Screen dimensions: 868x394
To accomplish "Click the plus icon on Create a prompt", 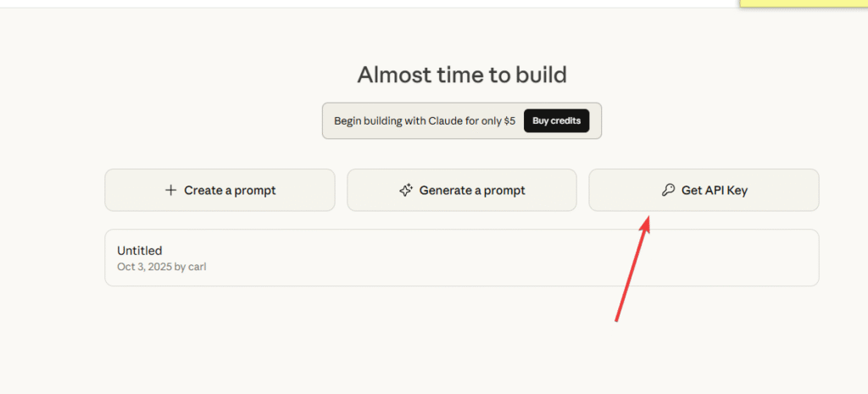I will [170, 191].
